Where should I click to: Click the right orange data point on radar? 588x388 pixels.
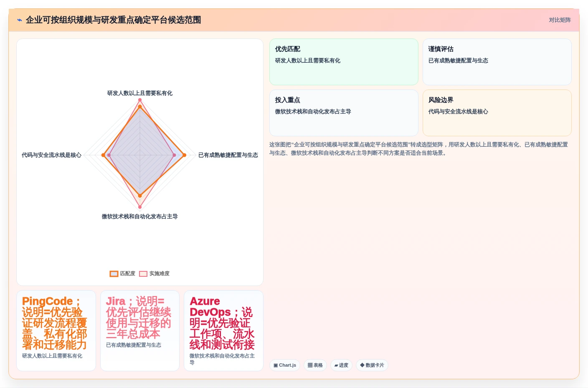click(x=184, y=155)
